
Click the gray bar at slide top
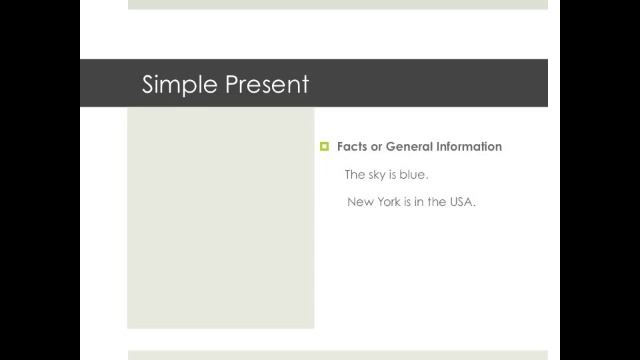coord(338,4)
